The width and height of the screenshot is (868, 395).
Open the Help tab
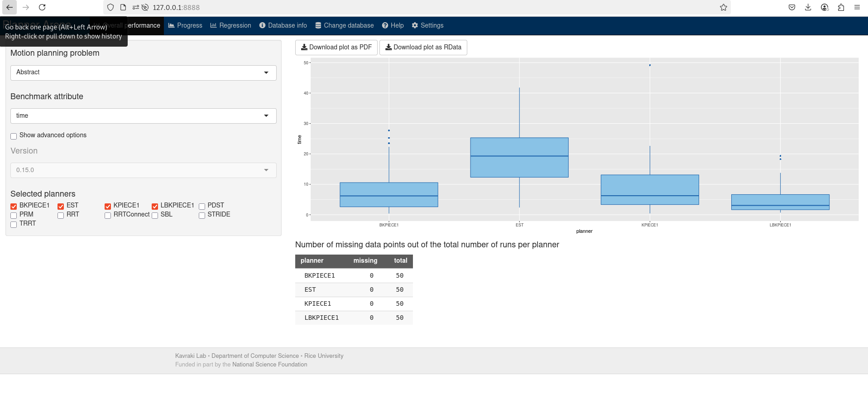[x=393, y=25]
